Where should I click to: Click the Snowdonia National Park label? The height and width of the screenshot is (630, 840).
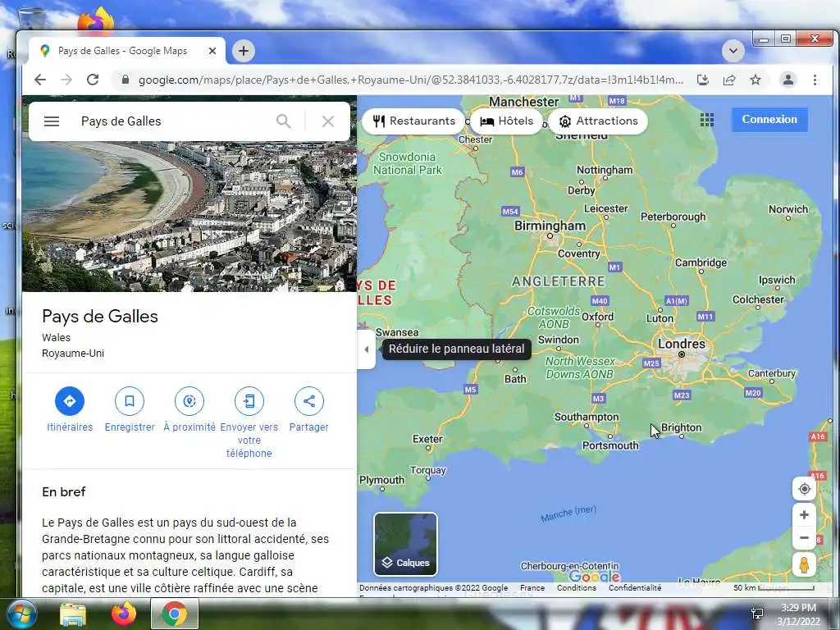point(408,163)
